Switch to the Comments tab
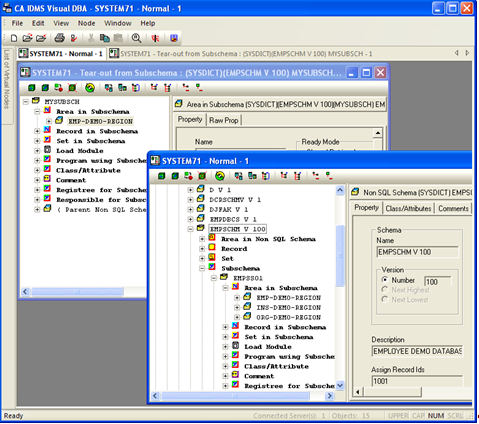Viewport: 479px width, 424px height. tap(453, 208)
